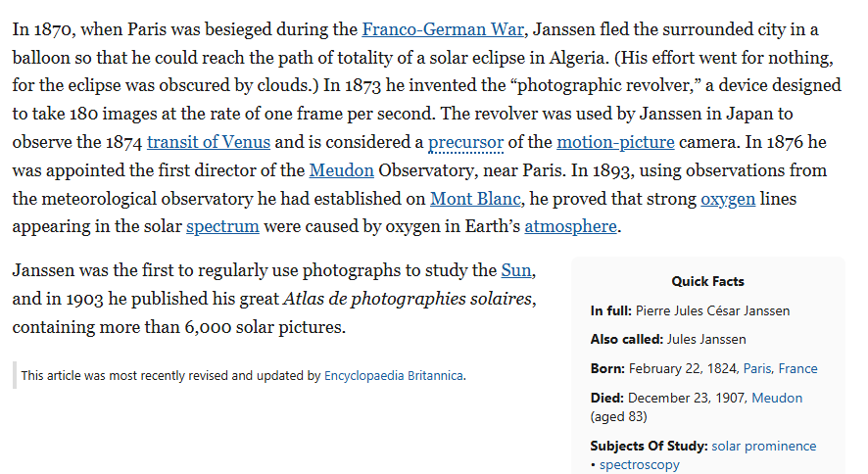Open the oxygen link
The height and width of the screenshot is (474, 868).
click(x=728, y=199)
